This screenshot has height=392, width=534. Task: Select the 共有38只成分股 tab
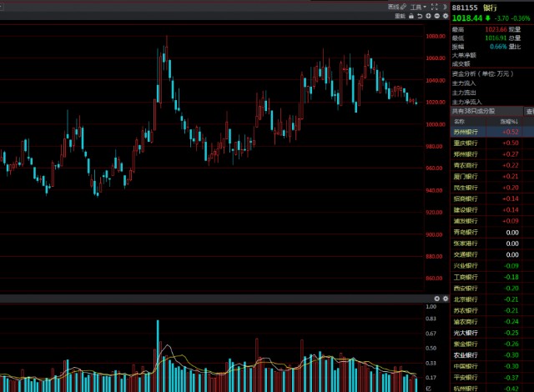pyautogui.click(x=474, y=110)
